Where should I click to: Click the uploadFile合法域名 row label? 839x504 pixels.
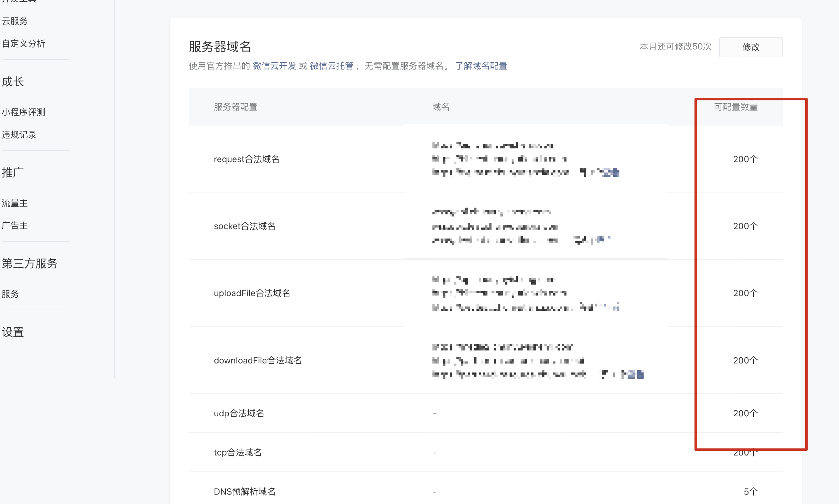coord(252,293)
